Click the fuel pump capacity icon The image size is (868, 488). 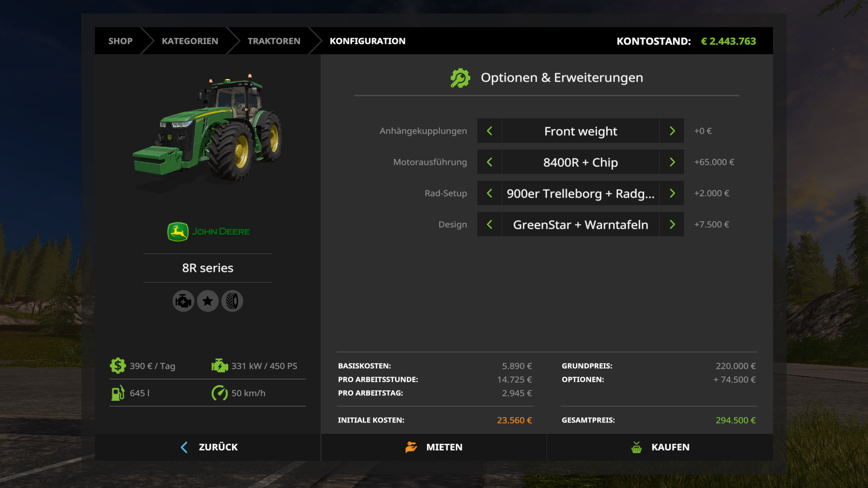118,393
